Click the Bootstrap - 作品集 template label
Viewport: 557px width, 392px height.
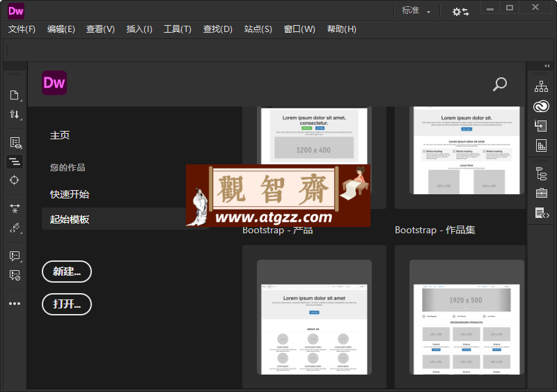[x=434, y=230]
